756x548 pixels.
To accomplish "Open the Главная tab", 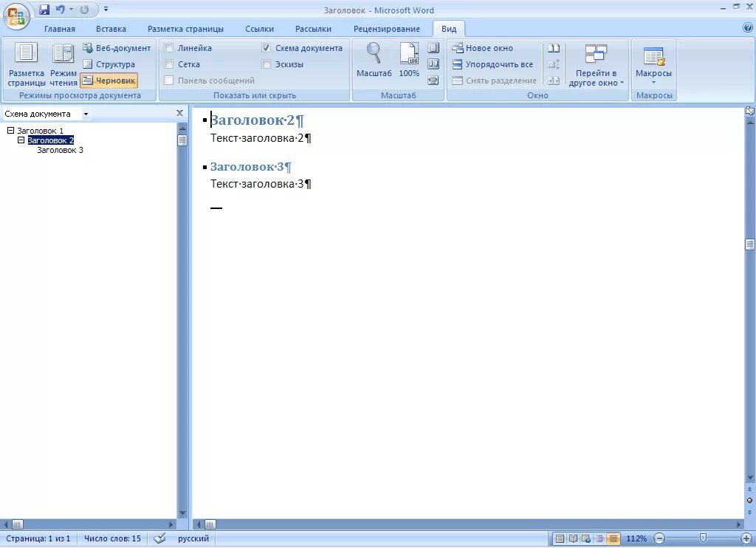I will [60, 29].
